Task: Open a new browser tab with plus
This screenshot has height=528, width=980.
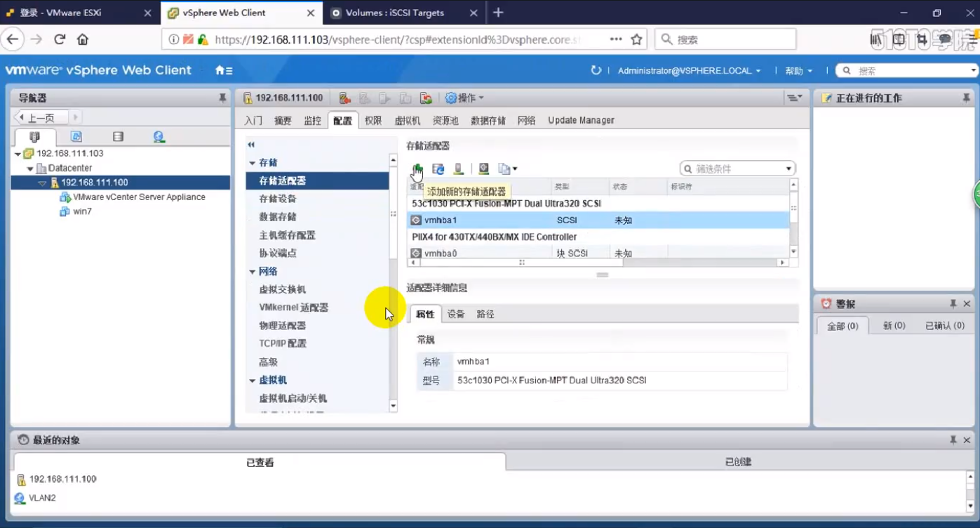Action: click(x=498, y=13)
